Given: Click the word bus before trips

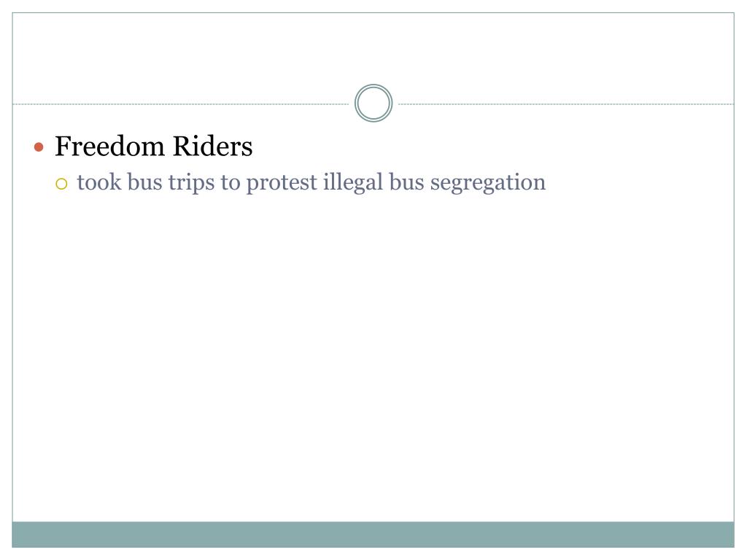Looking at the screenshot, I should [145, 182].
